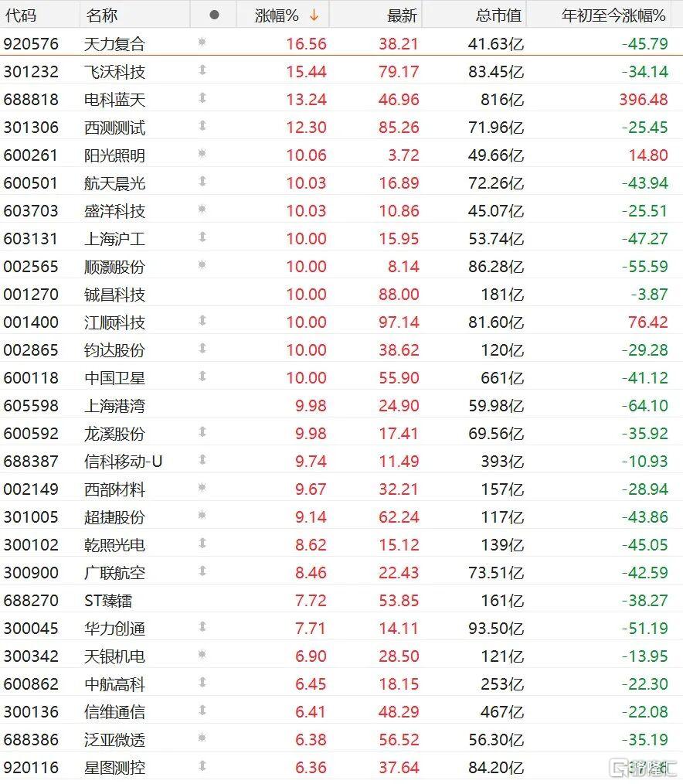The image size is (683, 784).
Task: Click the arrow icon beside 电科蓝天
Action: pyautogui.click(x=202, y=98)
